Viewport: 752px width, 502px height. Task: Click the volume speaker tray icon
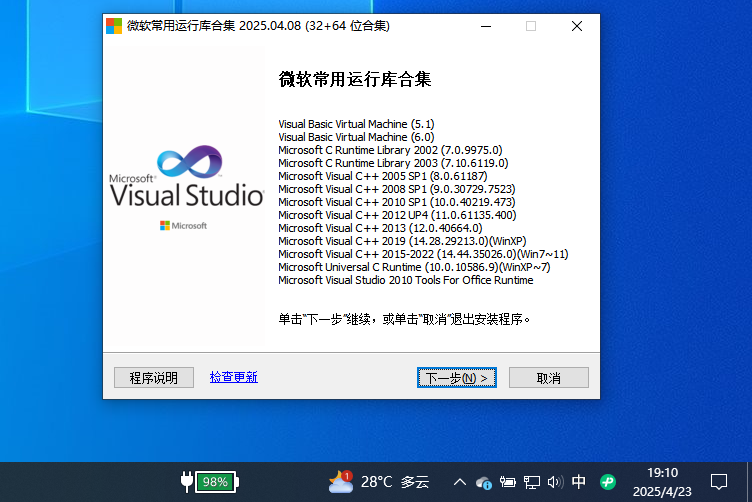coord(555,482)
